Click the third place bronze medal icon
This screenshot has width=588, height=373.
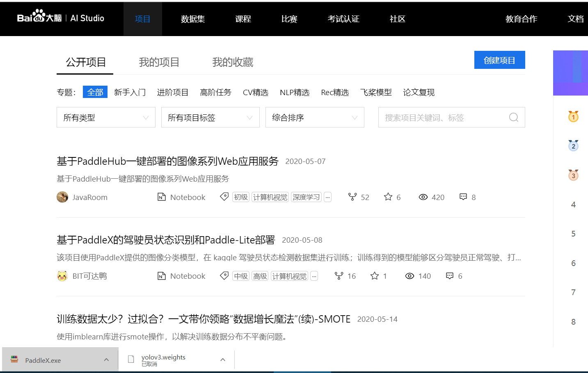(573, 175)
